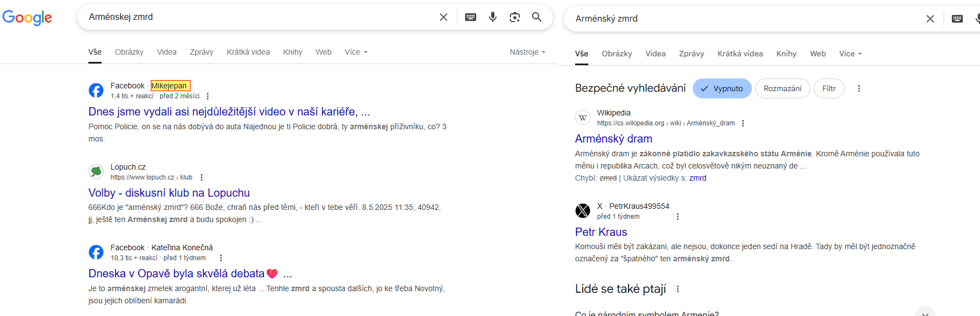The image size is (980, 316).
Task: Toggle SafeSearch Vypnuto option
Action: pyautogui.click(x=722, y=88)
